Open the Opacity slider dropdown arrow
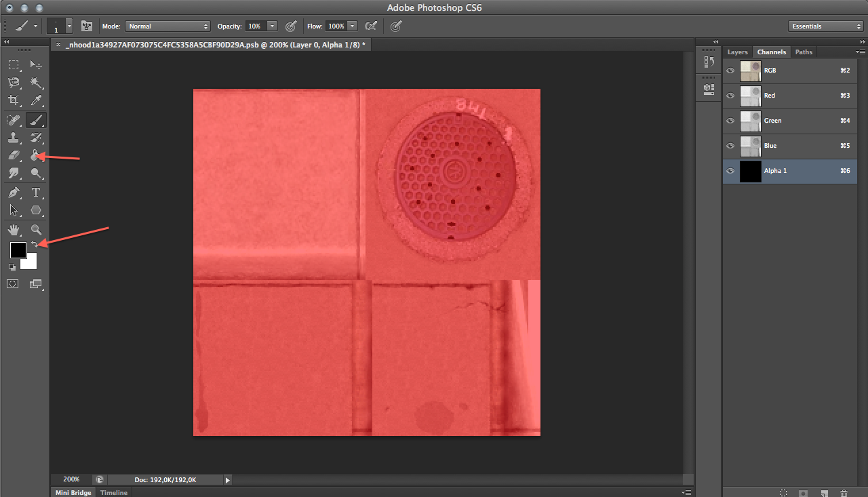Screen dimensions: 868x497 (x=272, y=26)
